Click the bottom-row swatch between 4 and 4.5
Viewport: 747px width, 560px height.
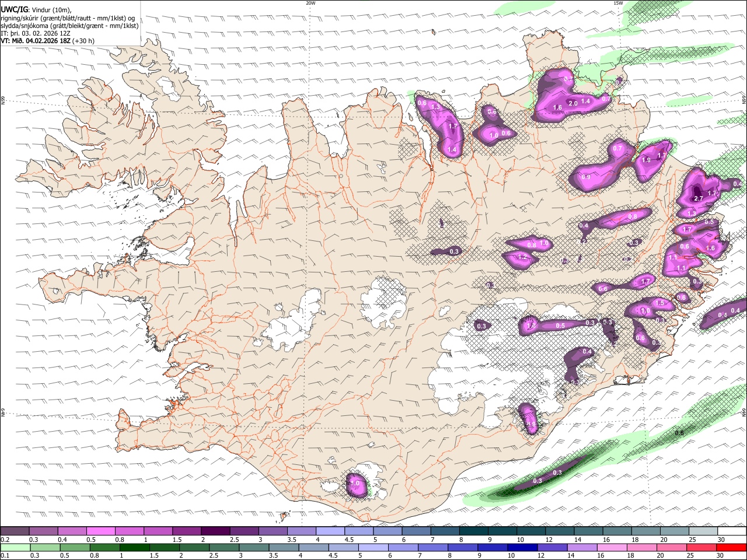[x=313, y=548]
